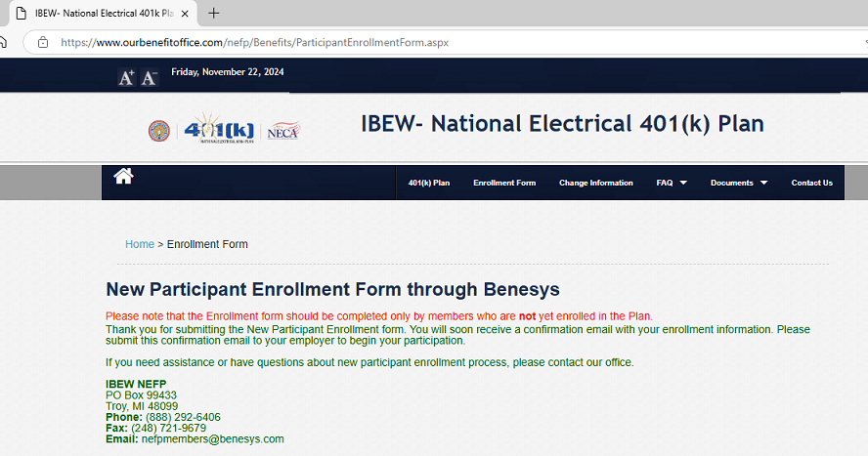Click the Troy, MI 48099 line
Viewport: 868px width, 456px height.
point(142,406)
